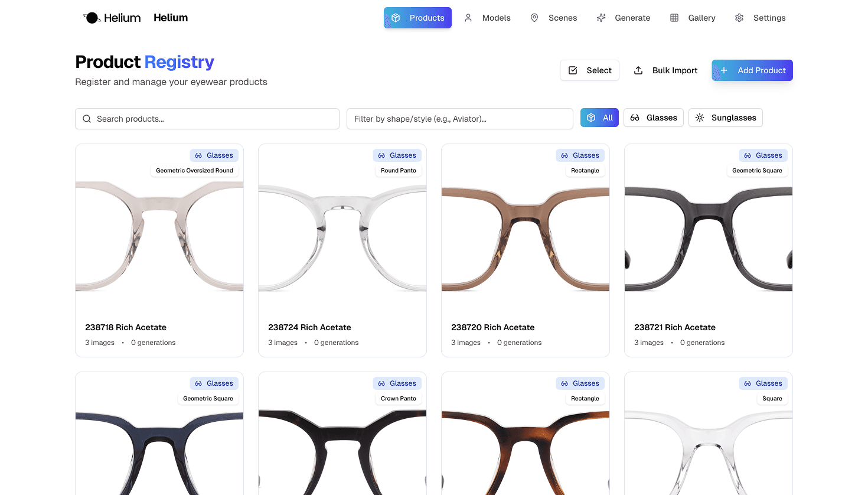The image size is (868, 495).
Task: Click the search magnifier icon
Action: click(87, 119)
